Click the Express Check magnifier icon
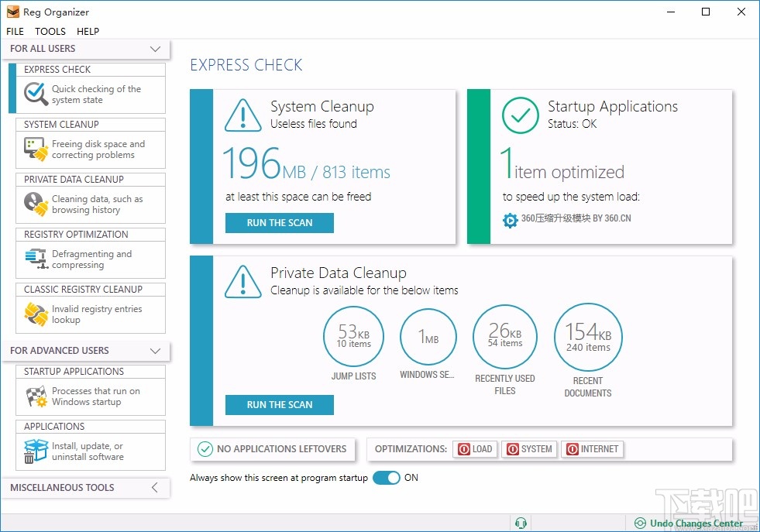This screenshot has width=760, height=532. click(36, 94)
